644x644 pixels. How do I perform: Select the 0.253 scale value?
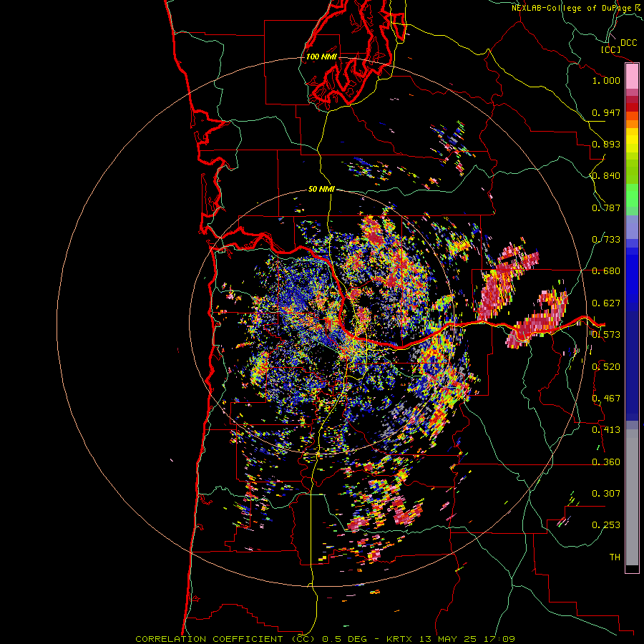606,525
